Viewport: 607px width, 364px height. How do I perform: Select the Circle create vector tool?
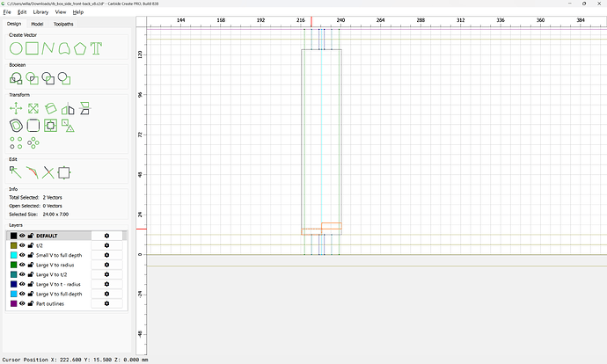click(15, 47)
